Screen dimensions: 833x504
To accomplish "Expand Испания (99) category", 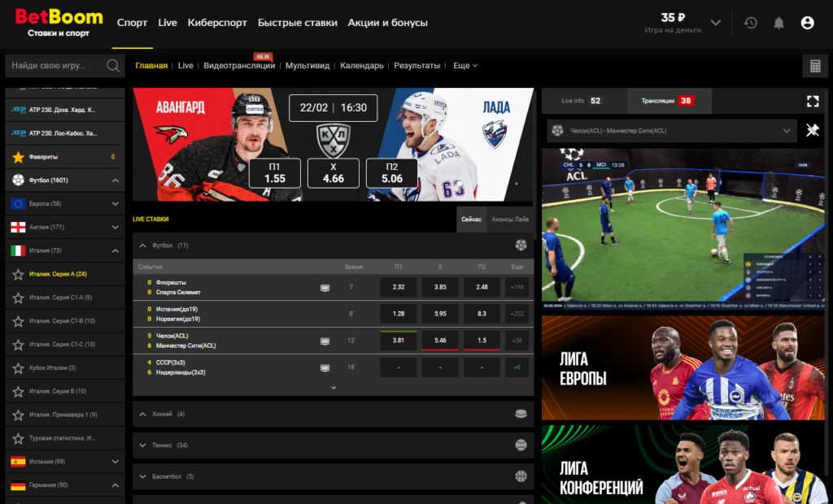I will click(116, 462).
